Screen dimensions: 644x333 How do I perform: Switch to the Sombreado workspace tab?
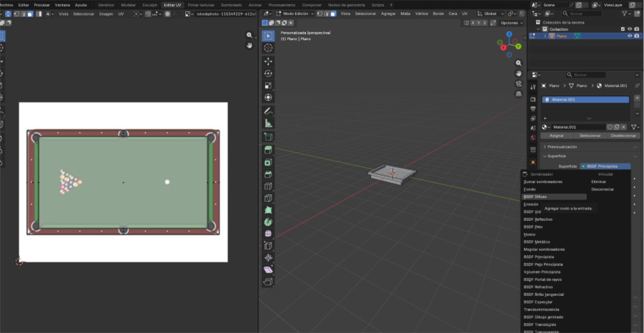(231, 4)
